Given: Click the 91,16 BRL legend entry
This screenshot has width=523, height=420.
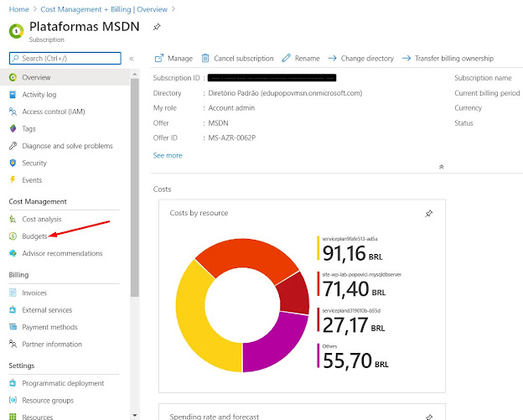Looking at the screenshot, I should [350, 249].
